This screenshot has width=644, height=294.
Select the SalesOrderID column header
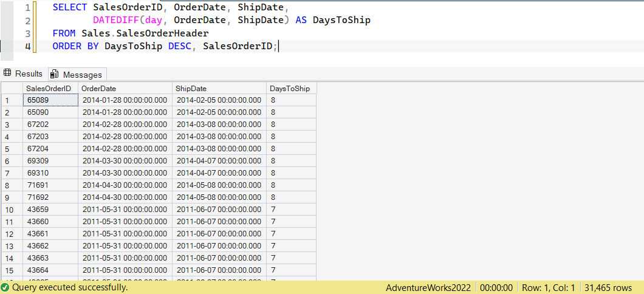(50, 88)
